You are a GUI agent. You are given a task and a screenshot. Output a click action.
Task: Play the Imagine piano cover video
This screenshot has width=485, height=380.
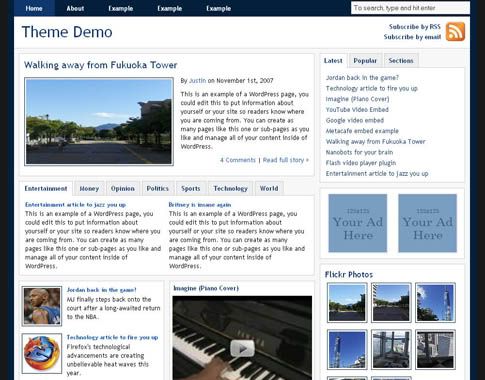[242, 348]
